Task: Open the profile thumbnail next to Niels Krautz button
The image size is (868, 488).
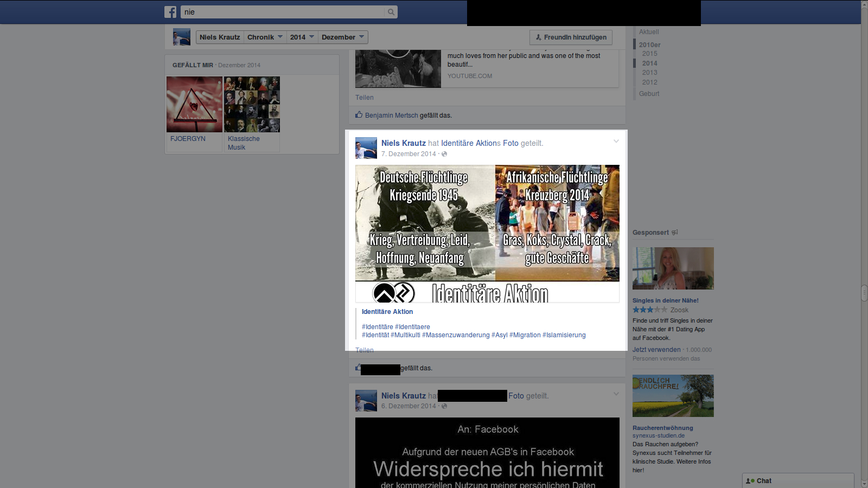Action: (182, 37)
